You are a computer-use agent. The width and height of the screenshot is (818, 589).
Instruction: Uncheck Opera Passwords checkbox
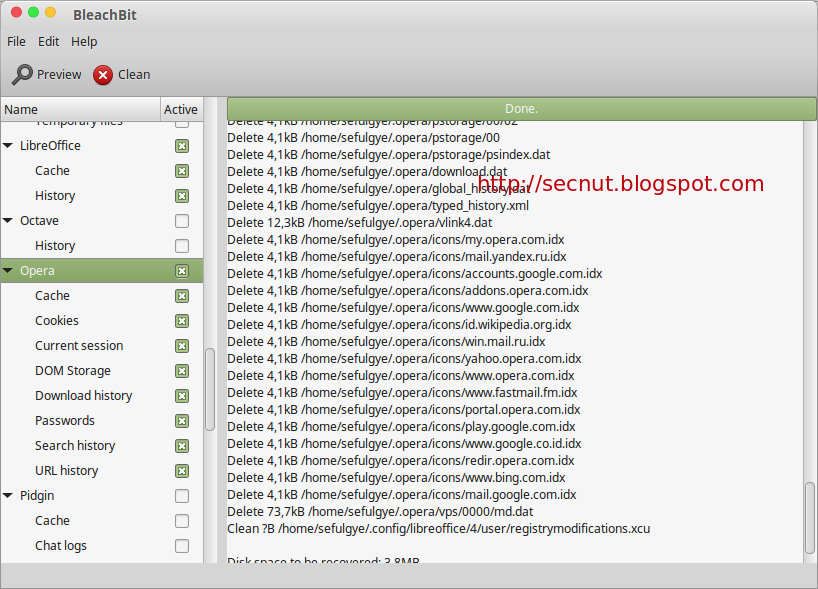point(182,421)
